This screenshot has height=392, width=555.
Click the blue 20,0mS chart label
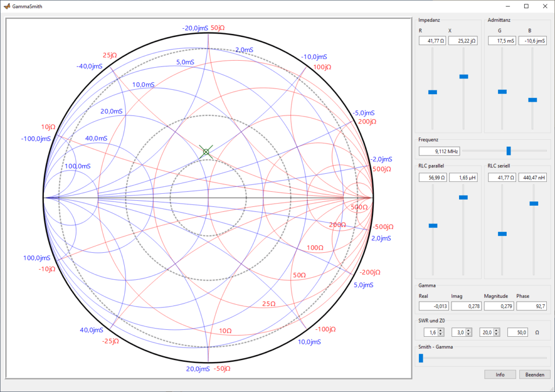112,112
